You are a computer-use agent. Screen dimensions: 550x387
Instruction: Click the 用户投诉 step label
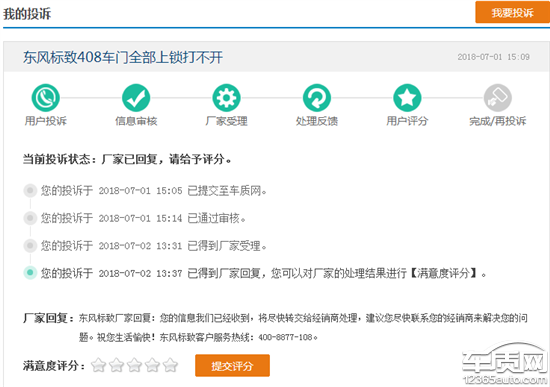(x=46, y=121)
